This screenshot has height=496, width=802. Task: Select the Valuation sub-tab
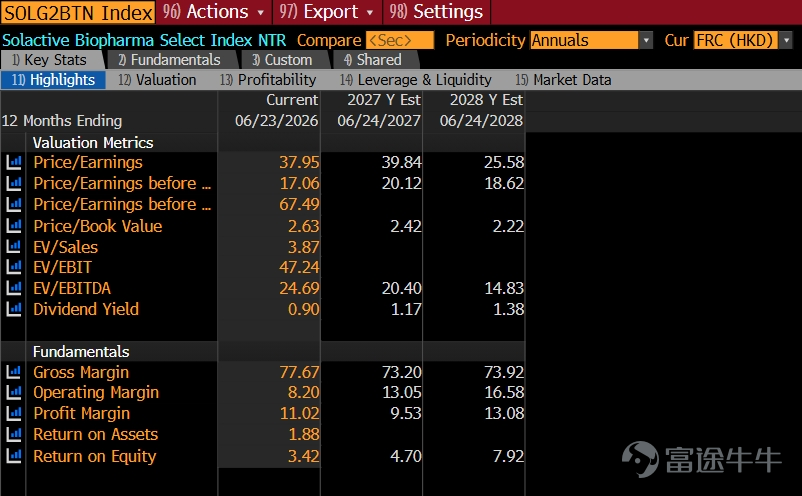(158, 80)
